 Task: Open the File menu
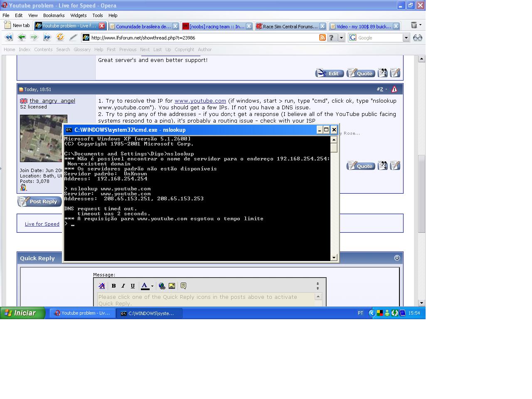6,15
